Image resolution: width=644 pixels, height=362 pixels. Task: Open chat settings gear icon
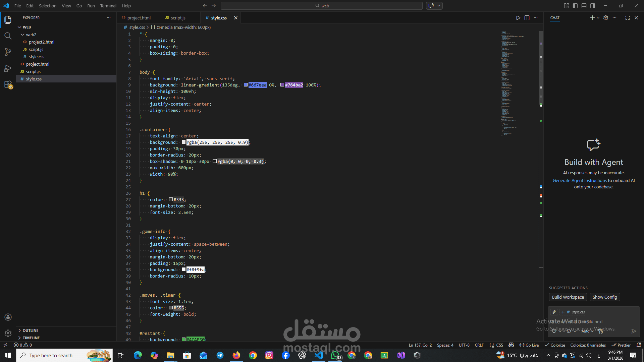click(x=606, y=18)
